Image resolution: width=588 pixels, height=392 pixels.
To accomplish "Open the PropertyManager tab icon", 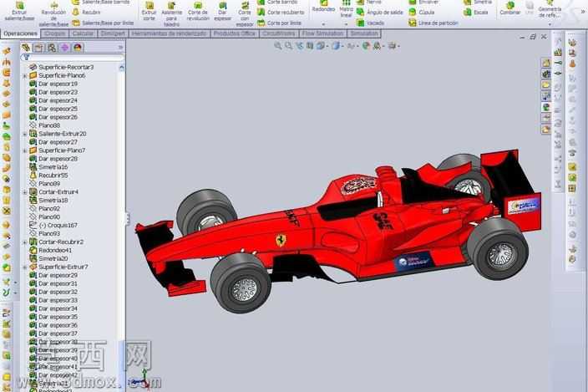I will coord(38,48).
